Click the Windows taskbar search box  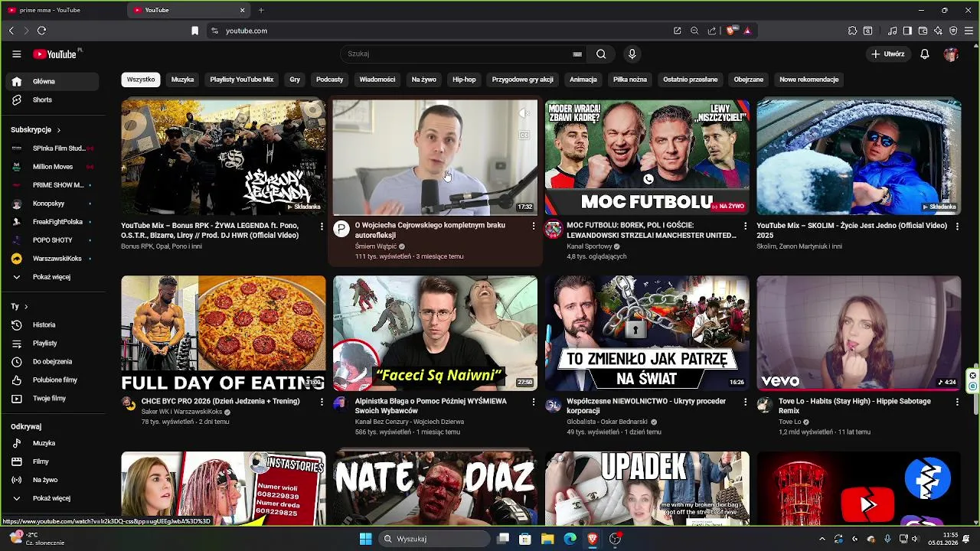[x=435, y=539]
